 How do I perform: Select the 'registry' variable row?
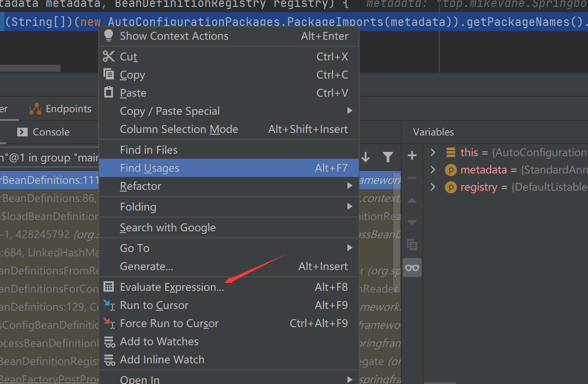(506, 187)
